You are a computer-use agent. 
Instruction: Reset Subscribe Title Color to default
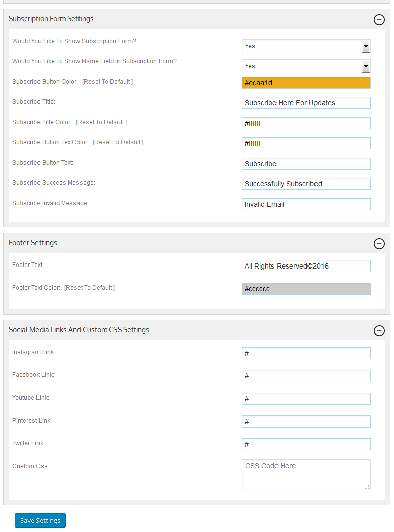tap(101, 122)
